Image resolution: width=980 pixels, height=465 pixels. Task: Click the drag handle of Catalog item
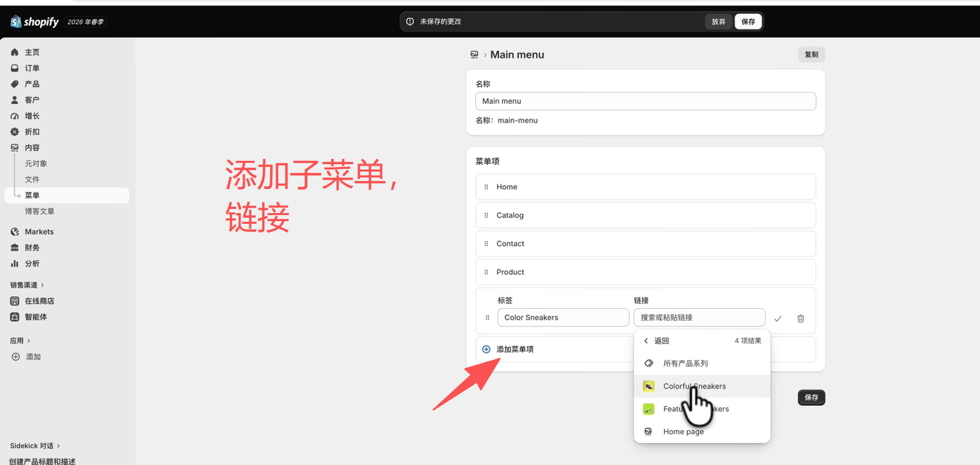[x=487, y=215]
